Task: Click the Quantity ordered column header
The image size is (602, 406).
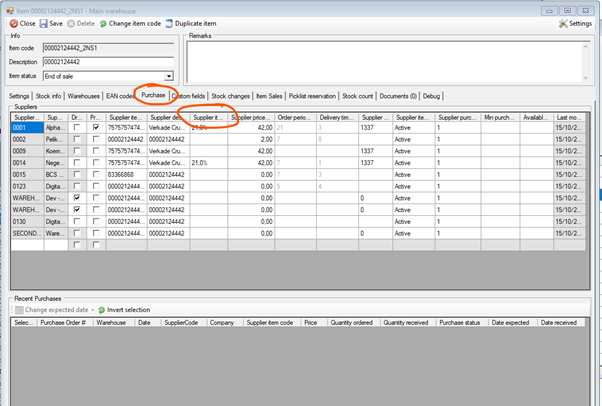Action: click(354, 323)
